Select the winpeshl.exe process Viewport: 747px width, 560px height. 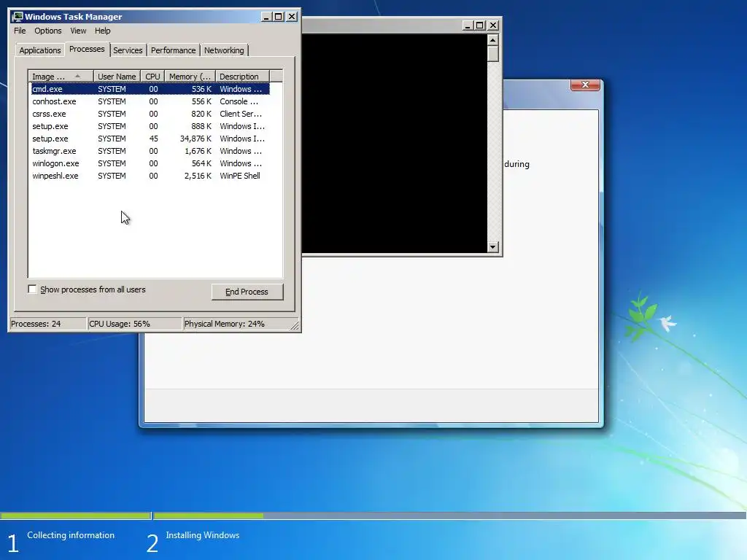150,176
